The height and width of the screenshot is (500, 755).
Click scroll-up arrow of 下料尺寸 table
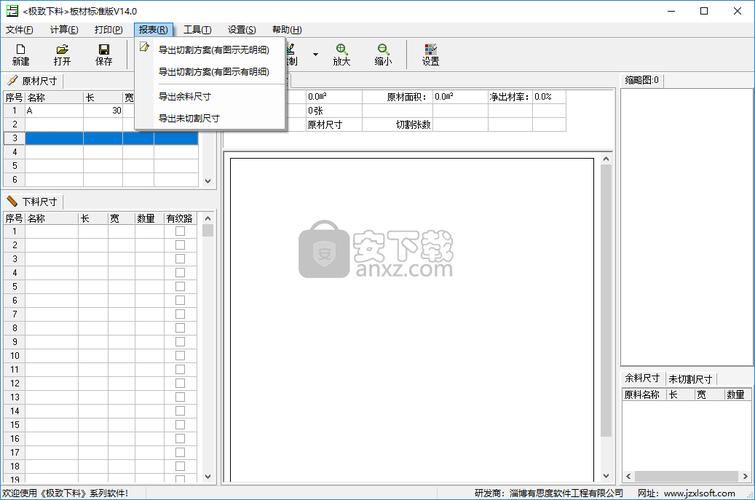coord(208,218)
